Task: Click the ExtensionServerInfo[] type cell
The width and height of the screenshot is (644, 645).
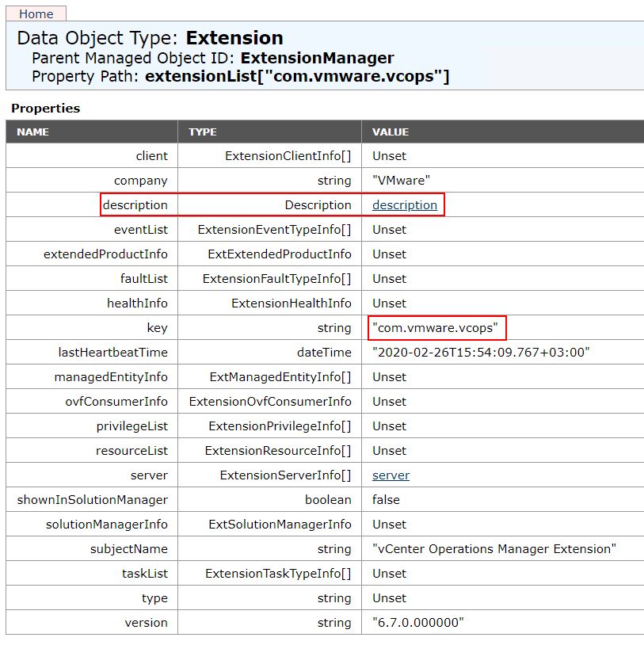Action: pos(285,475)
